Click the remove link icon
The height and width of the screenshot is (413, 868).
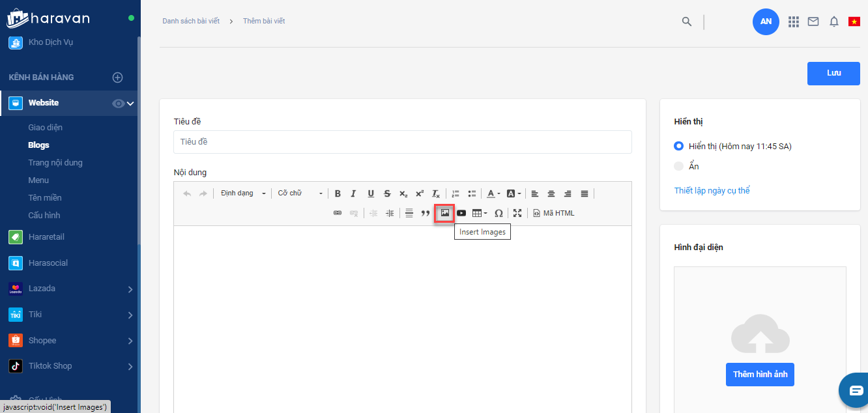(354, 213)
